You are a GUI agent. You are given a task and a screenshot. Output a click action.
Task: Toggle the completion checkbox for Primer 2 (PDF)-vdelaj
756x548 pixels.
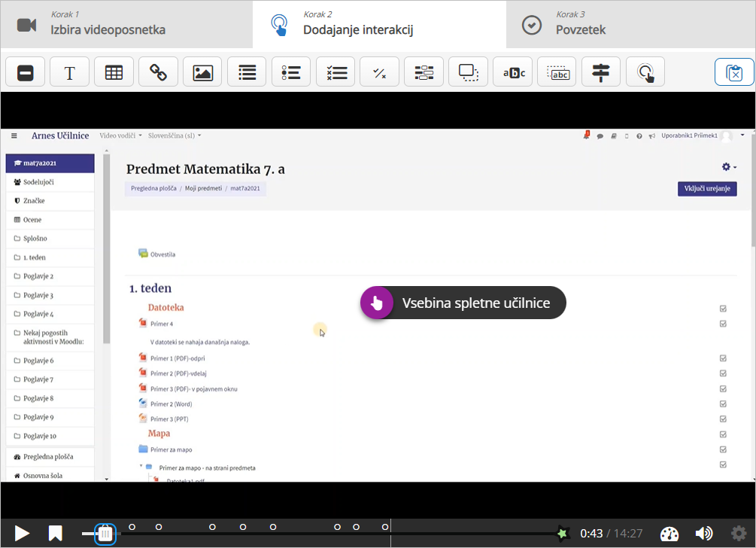pyautogui.click(x=723, y=373)
